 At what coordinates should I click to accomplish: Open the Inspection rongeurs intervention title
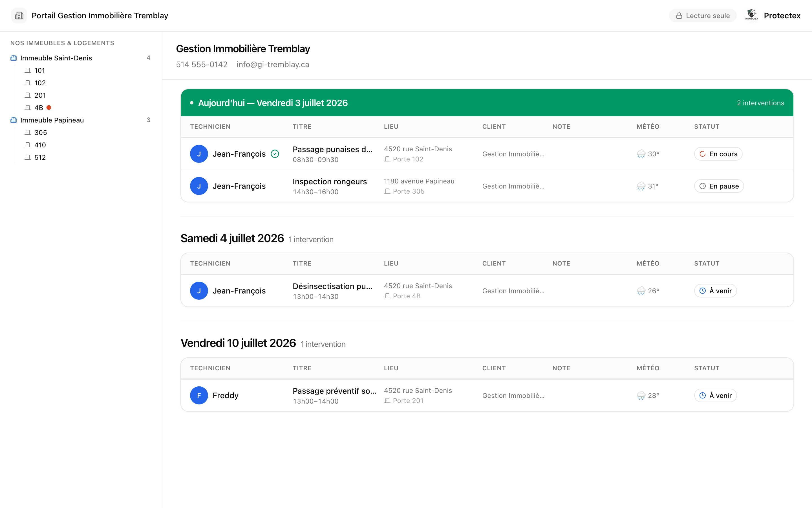coord(330,181)
